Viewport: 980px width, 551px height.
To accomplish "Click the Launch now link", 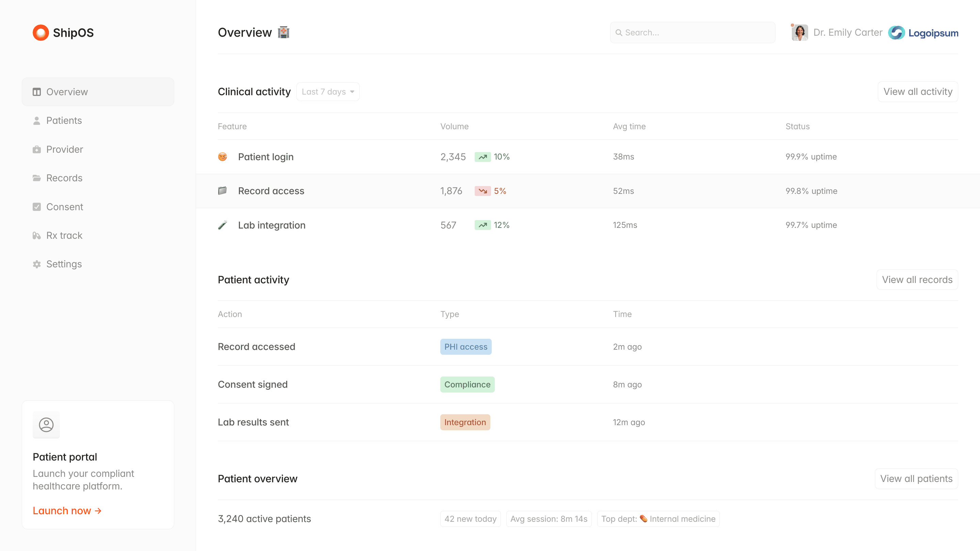I will pos(67,510).
